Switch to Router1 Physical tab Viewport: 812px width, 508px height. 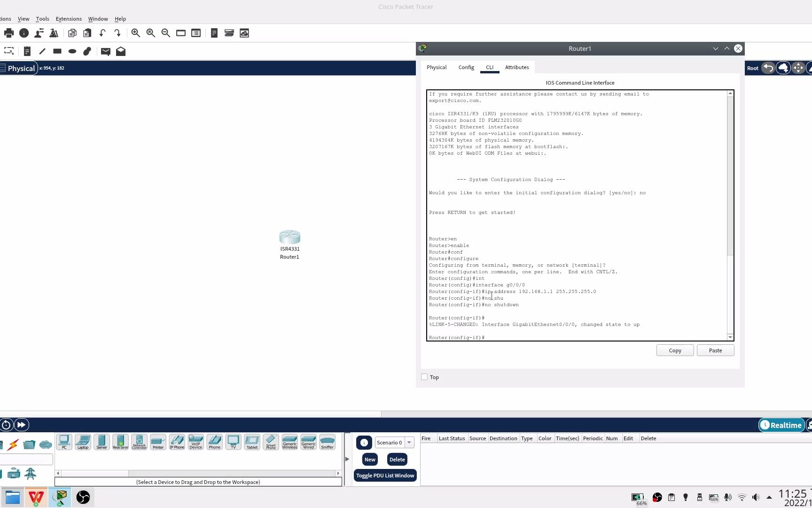(x=437, y=67)
